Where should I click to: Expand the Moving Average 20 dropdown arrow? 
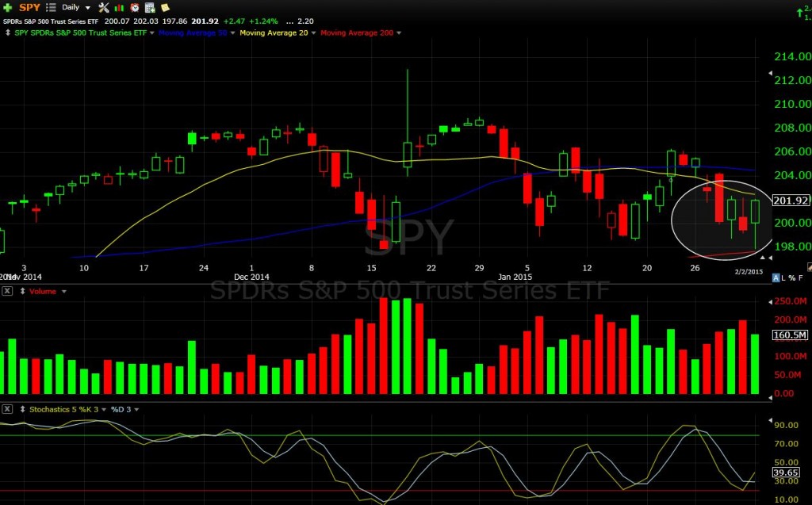313,33
